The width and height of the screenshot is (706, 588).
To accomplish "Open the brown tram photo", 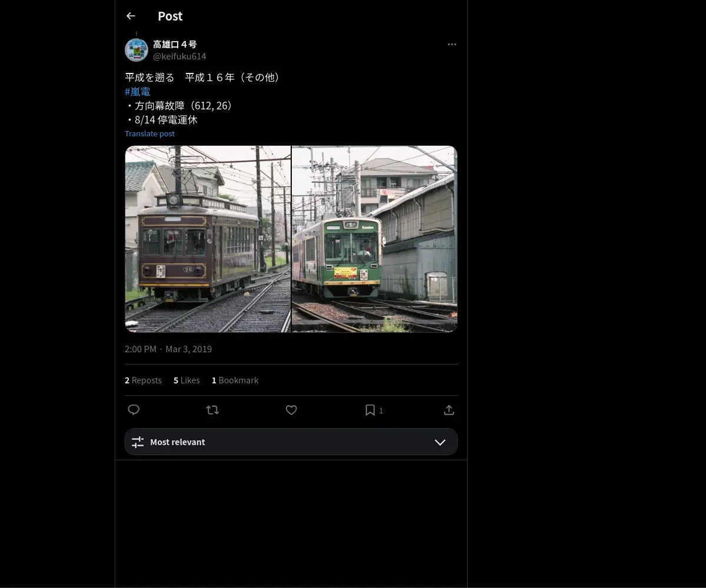I will 208,239.
